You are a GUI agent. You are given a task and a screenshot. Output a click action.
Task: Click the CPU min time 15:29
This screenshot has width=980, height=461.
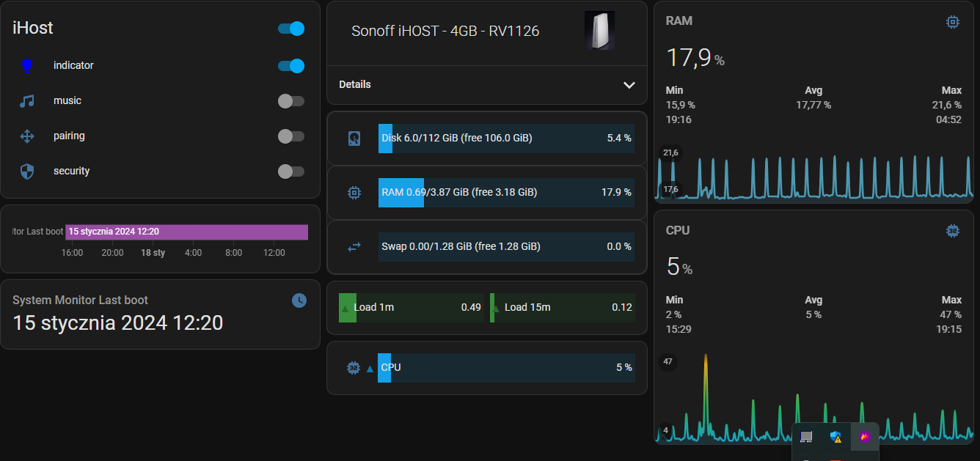679,329
